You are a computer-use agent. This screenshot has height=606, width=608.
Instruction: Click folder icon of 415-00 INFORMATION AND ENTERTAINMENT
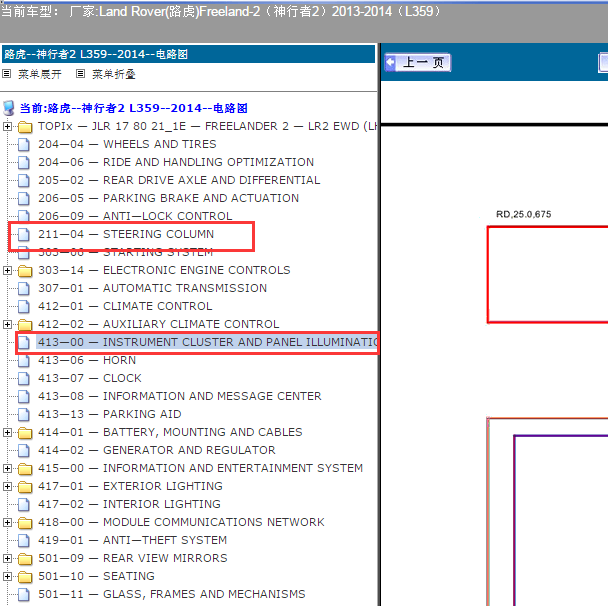coord(25,469)
